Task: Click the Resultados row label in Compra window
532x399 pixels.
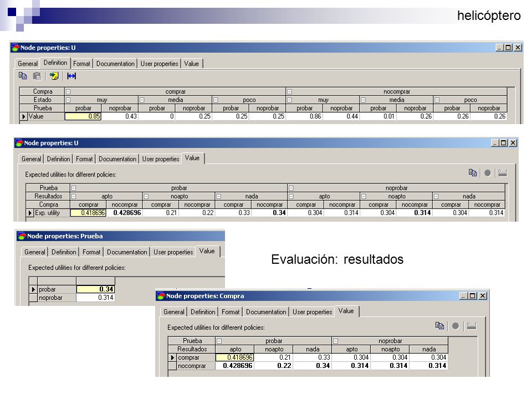Action: tap(192, 349)
